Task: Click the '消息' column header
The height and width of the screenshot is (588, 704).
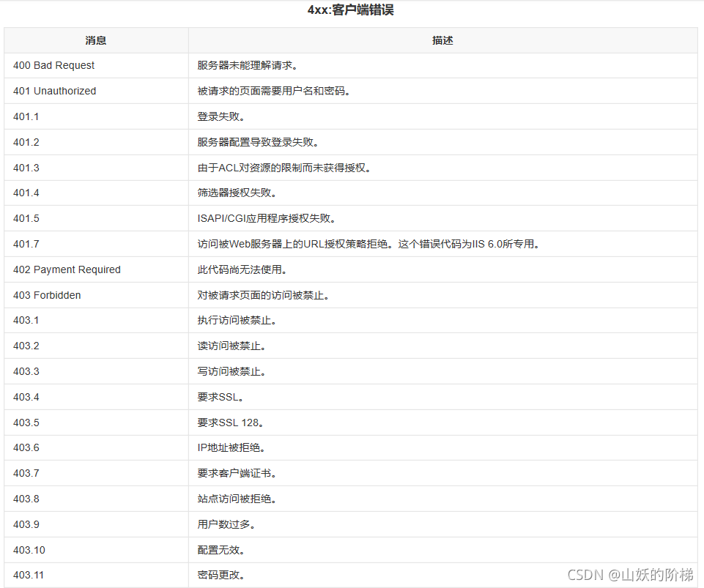Action: point(96,40)
